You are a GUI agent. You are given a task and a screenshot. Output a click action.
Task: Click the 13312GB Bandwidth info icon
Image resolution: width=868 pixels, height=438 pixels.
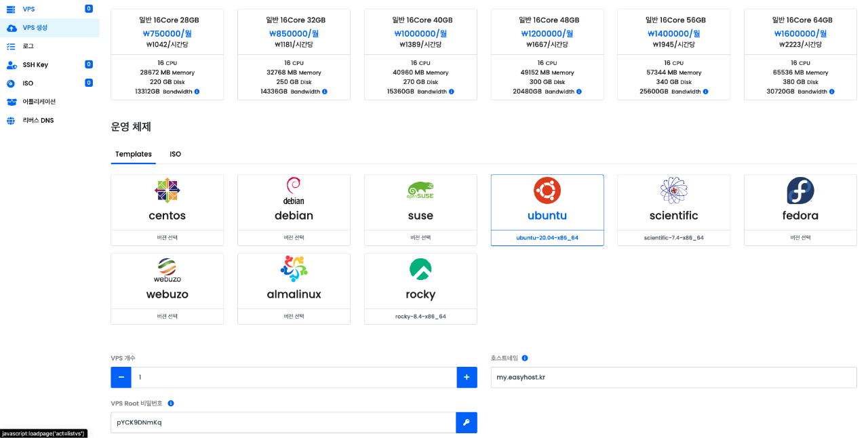pyautogui.click(x=197, y=92)
